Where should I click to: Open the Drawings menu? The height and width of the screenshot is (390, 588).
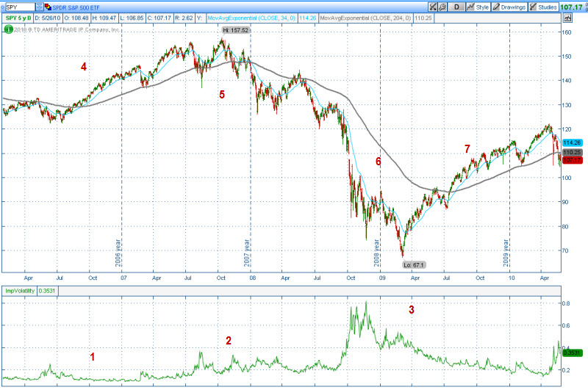pos(509,7)
